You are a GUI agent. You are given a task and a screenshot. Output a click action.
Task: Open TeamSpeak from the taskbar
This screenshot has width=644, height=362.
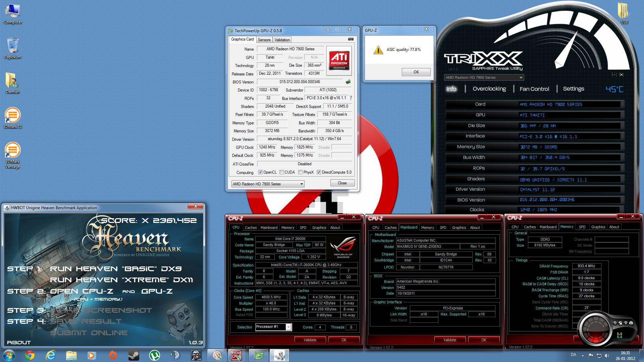pyautogui.click(x=175, y=355)
